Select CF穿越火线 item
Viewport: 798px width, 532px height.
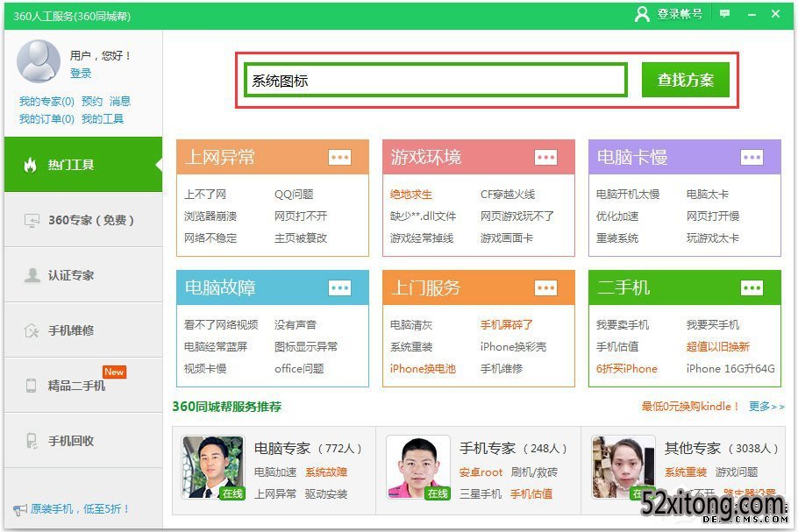(508, 195)
